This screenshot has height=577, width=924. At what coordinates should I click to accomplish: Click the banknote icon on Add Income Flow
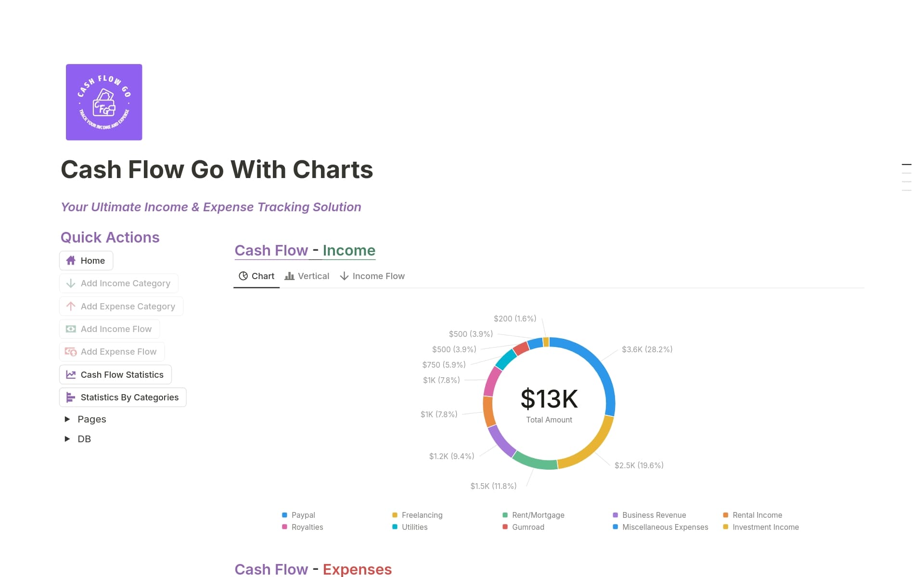(x=71, y=329)
